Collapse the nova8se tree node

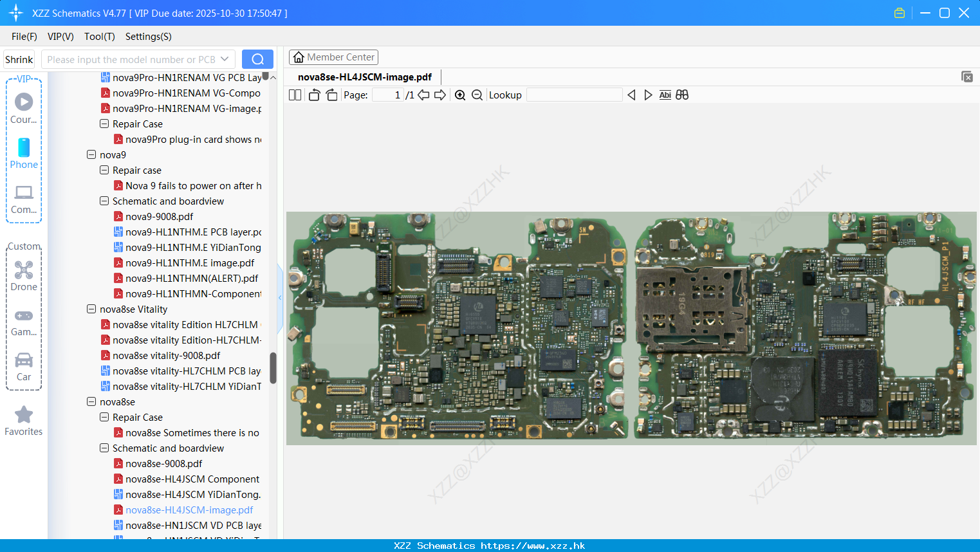91,401
